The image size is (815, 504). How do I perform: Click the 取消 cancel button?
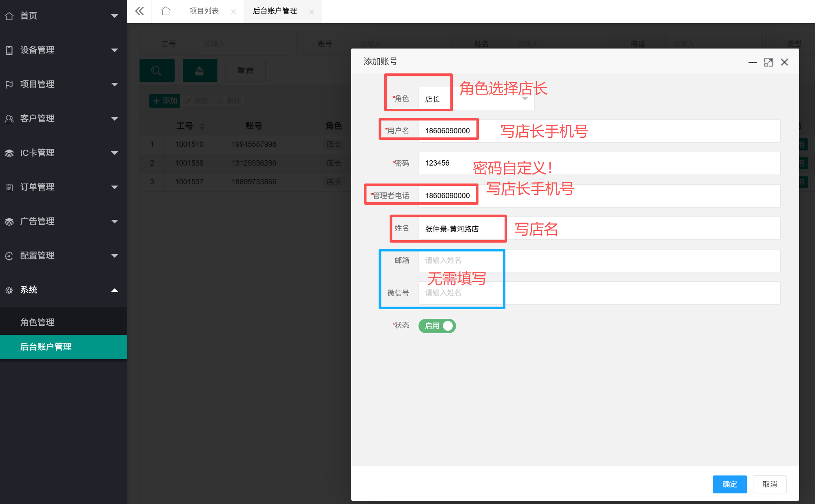[770, 484]
